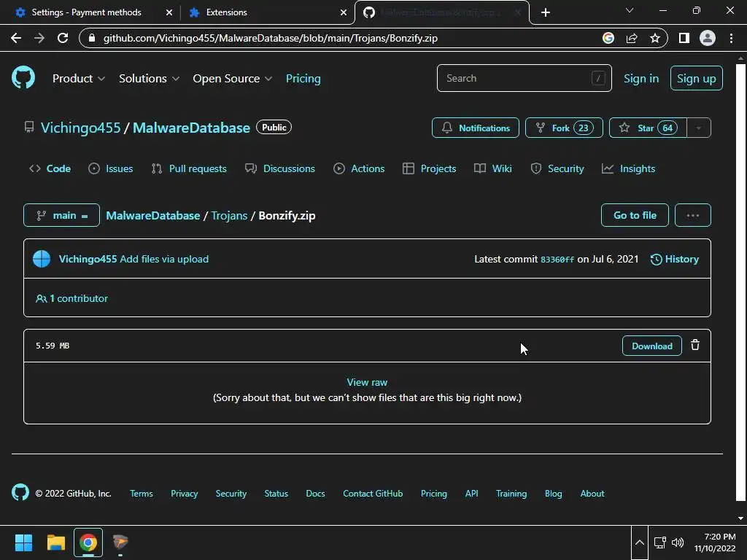
Task: Open the Insights tab
Action: point(628,168)
